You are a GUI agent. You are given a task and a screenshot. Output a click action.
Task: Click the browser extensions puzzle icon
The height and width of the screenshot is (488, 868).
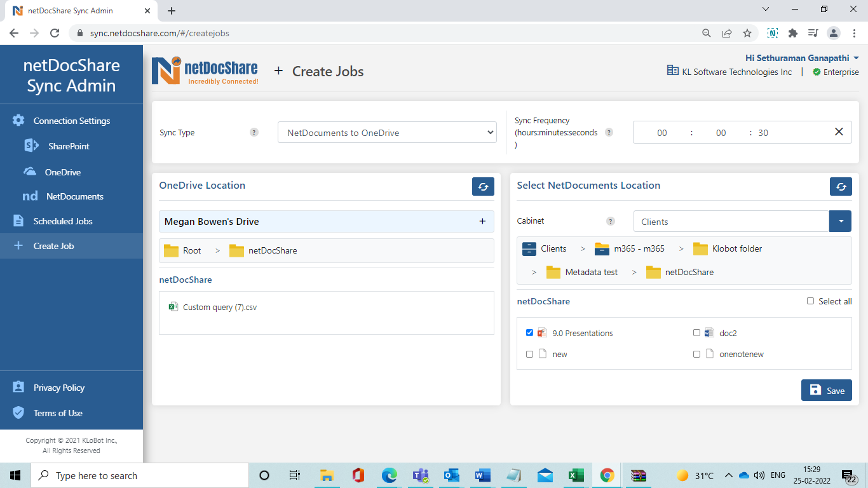coord(792,33)
